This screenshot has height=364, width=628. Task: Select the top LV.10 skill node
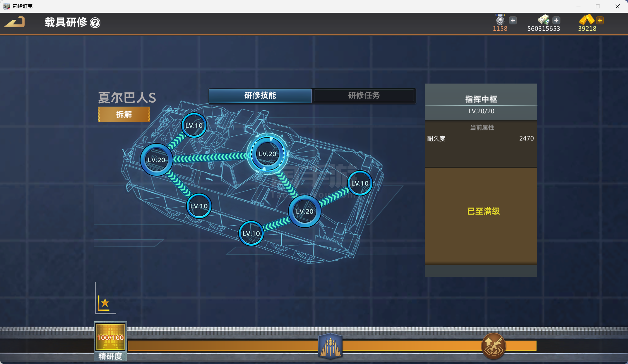[194, 126]
